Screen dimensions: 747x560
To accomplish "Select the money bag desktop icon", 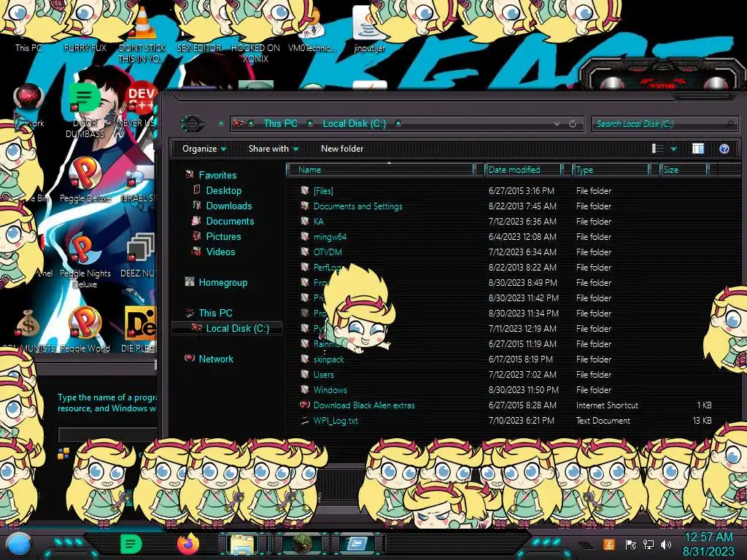I will pos(28,330).
